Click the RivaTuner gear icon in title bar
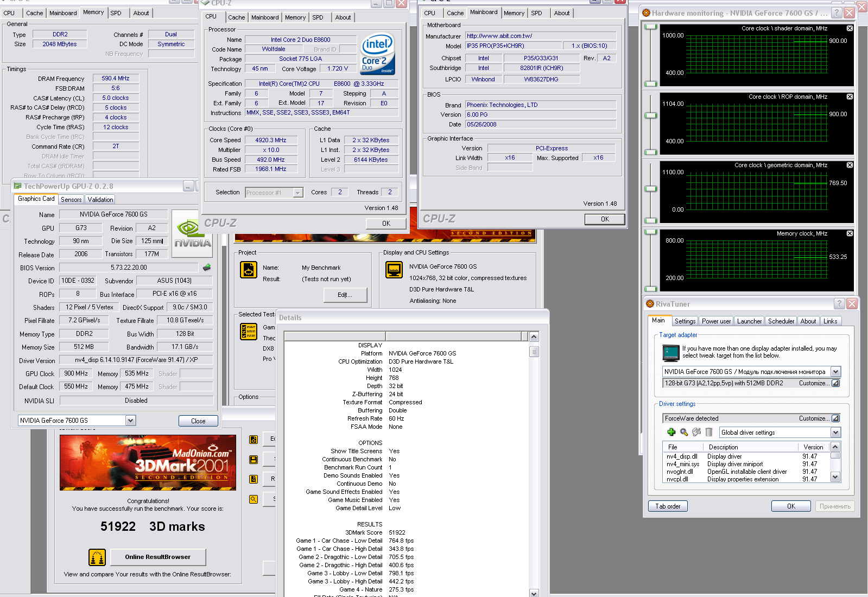868x597 pixels. [x=650, y=304]
